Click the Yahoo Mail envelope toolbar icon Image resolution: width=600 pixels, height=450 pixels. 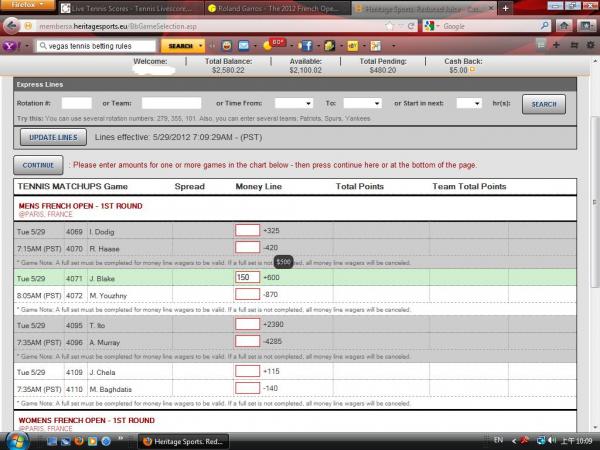(246, 45)
